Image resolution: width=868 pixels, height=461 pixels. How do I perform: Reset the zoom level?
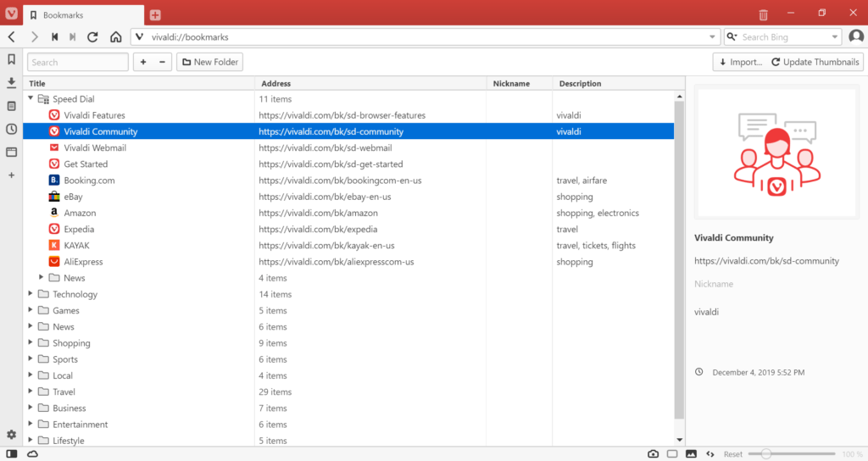[733, 454]
